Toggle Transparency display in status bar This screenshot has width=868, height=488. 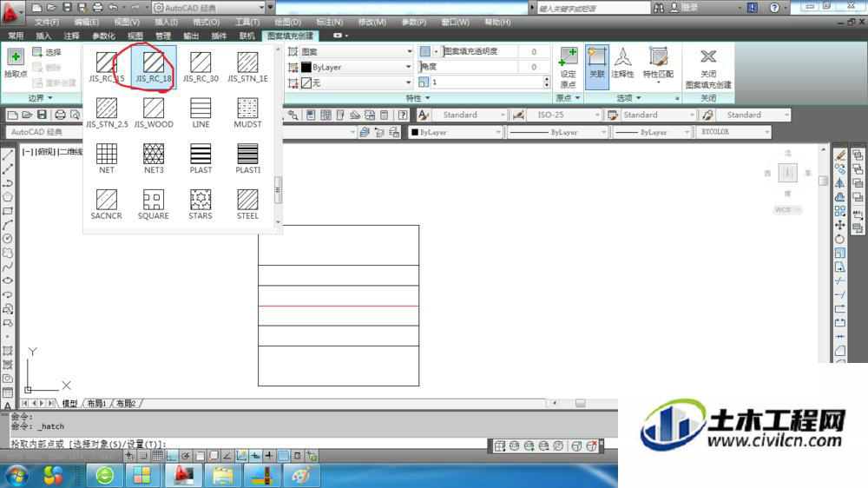coord(283,456)
